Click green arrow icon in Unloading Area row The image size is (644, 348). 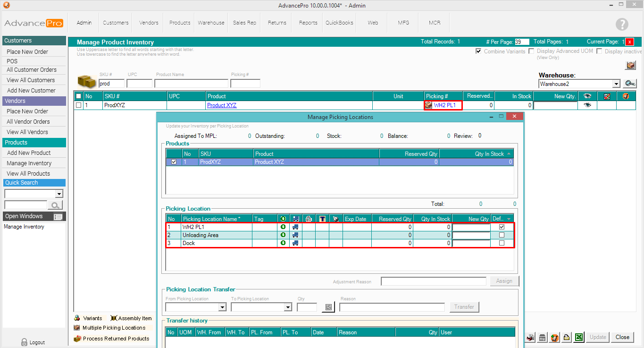click(x=283, y=235)
